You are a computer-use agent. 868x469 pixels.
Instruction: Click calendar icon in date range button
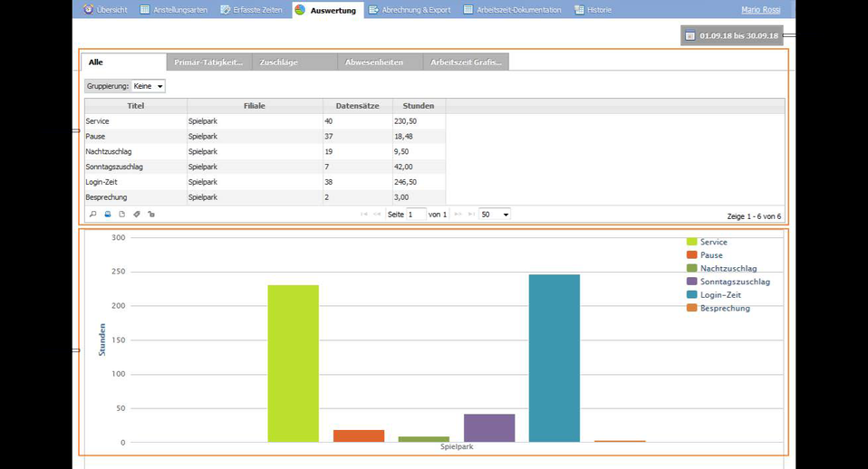690,35
